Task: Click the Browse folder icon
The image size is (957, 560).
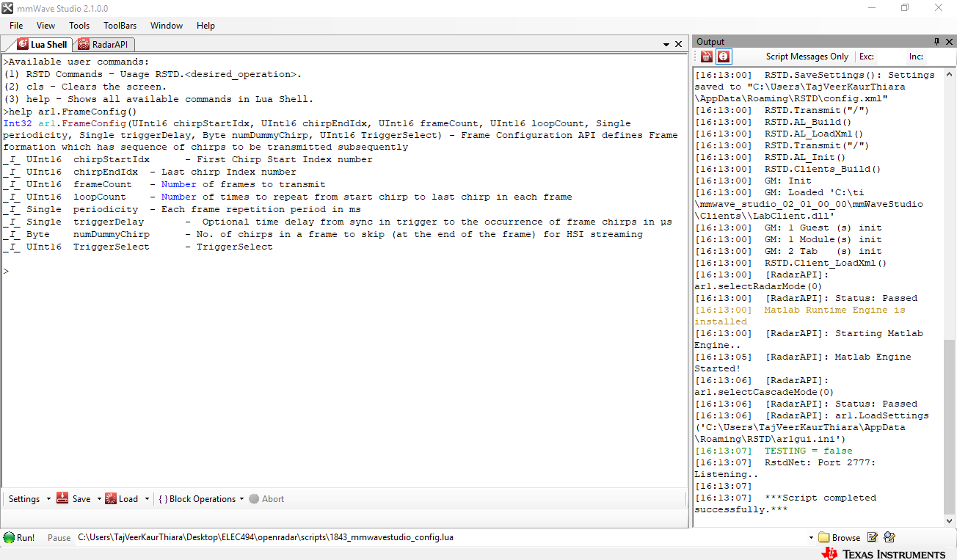Action: (x=824, y=537)
